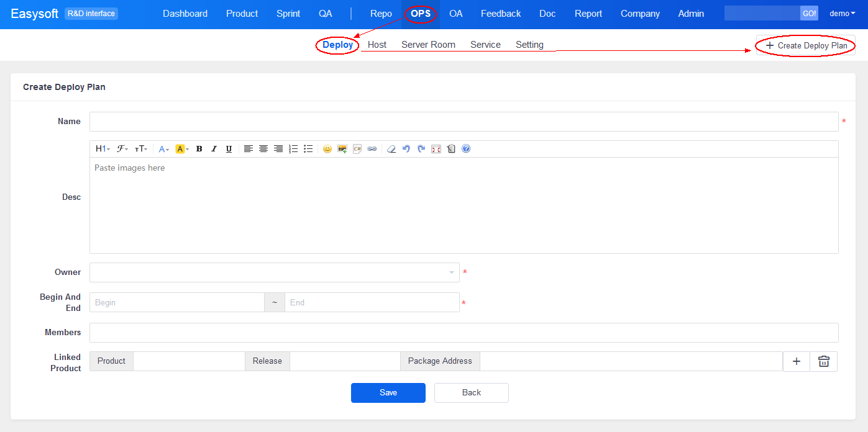The height and width of the screenshot is (432, 868).
Task: Insert an emoticon in the description
Action: 327,149
